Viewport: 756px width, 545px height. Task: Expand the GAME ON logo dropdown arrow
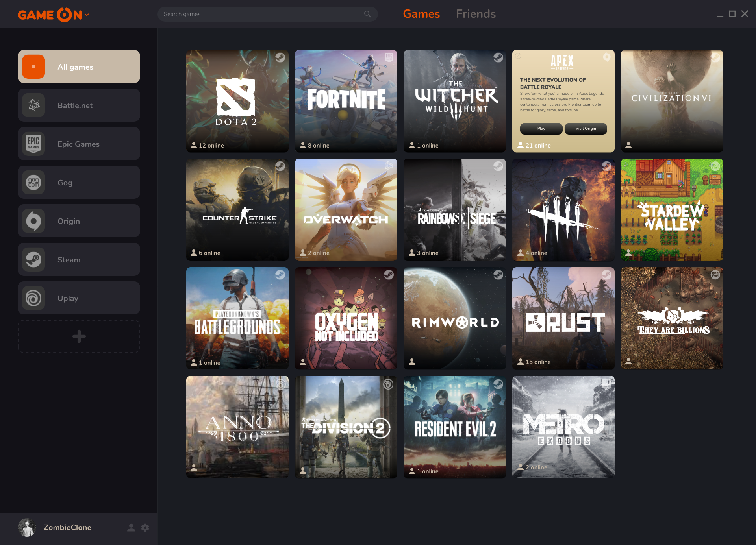pos(87,15)
